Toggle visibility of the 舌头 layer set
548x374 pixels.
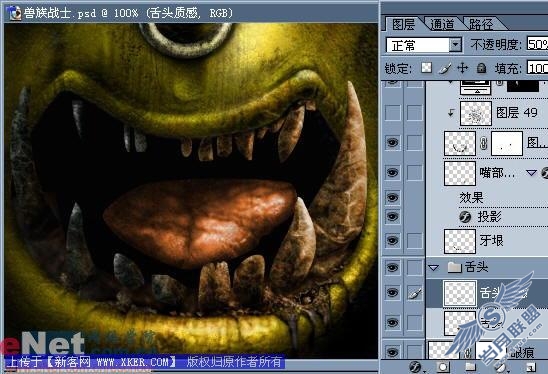392,267
